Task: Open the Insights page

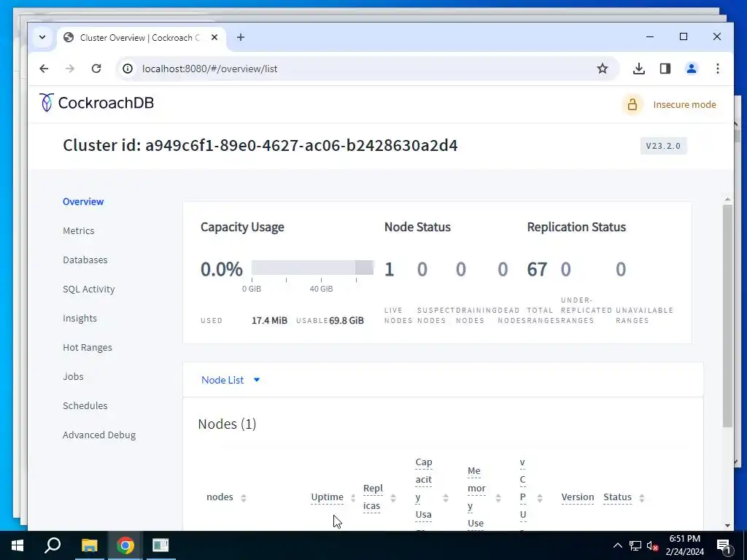Action: click(80, 318)
